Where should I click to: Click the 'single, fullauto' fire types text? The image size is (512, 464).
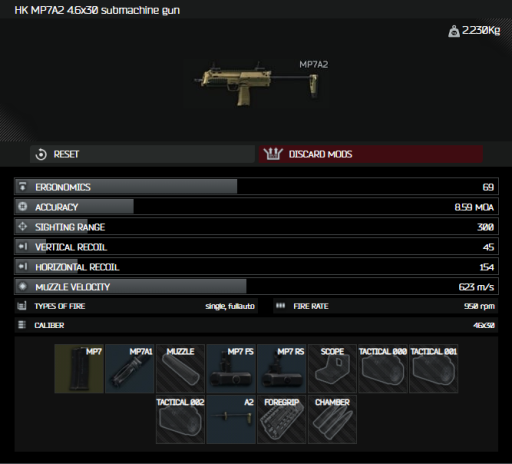(230, 306)
